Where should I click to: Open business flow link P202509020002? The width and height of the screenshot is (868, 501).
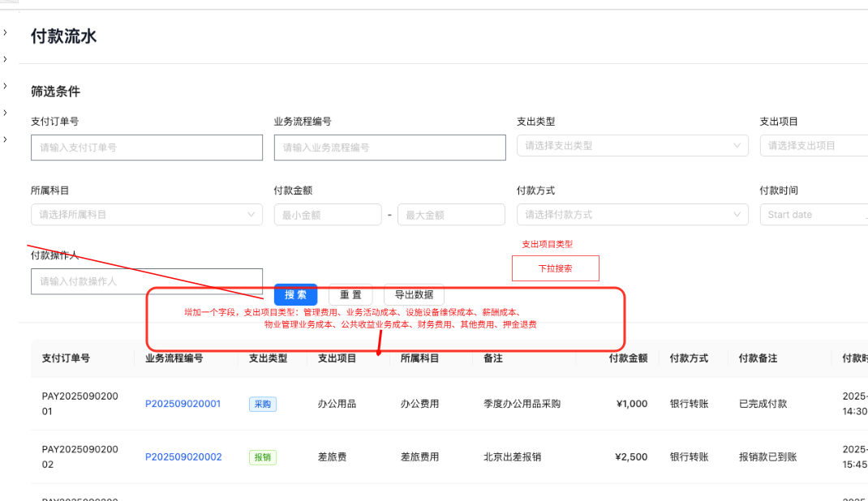coord(183,456)
